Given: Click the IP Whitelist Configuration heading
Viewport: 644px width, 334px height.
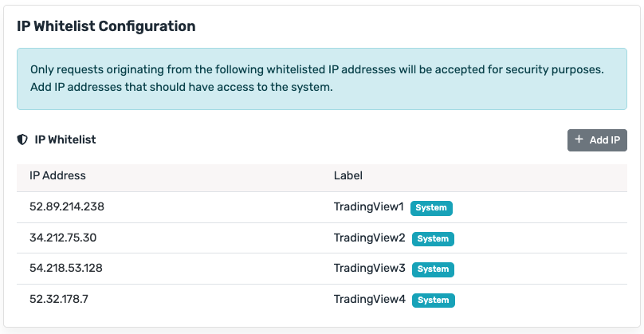Looking at the screenshot, I should [106, 26].
